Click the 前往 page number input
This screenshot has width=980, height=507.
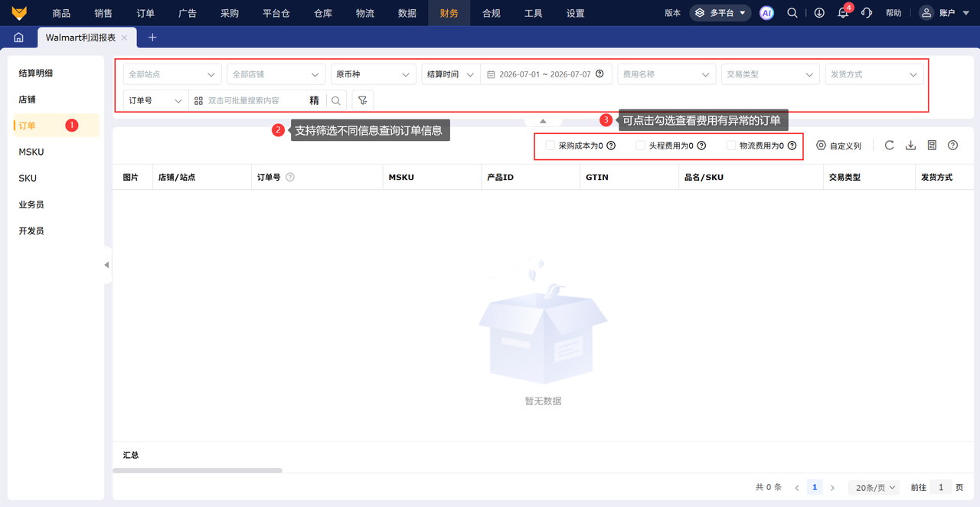pyautogui.click(x=941, y=488)
